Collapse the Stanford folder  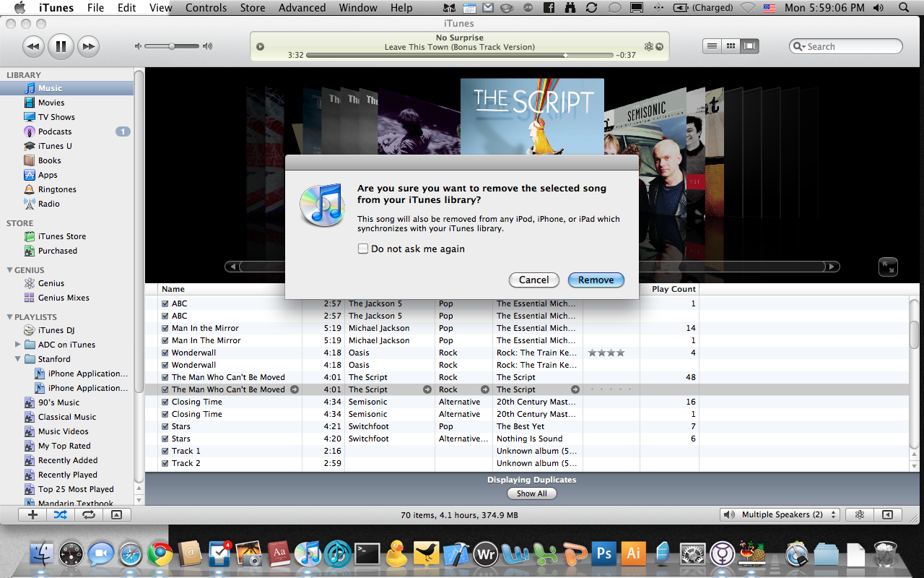coord(18,359)
